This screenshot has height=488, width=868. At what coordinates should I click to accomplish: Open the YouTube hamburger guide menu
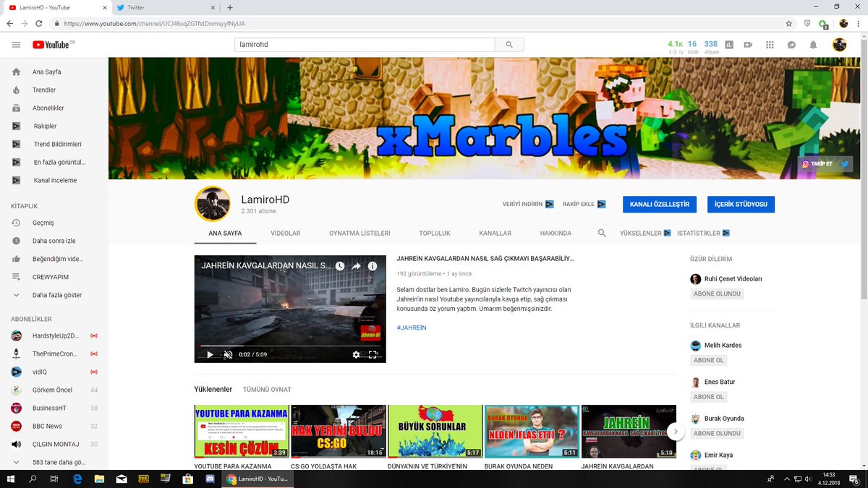pyautogui.click(x=16, y=45)
